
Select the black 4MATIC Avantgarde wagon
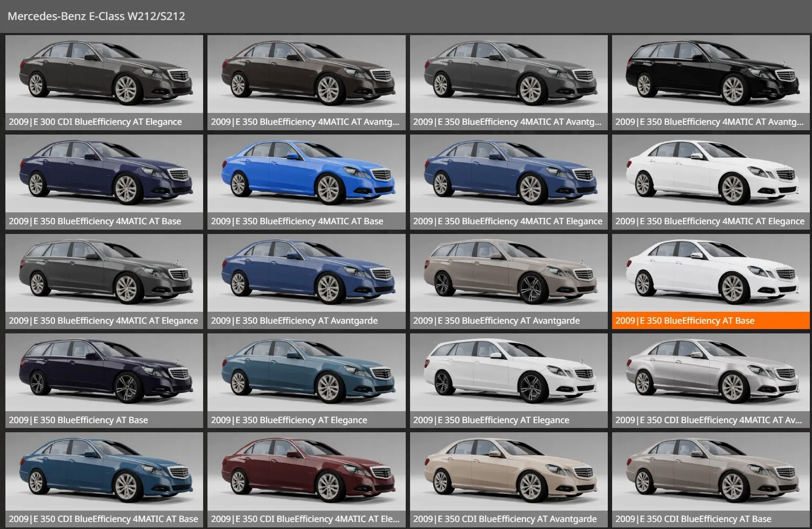711,83
